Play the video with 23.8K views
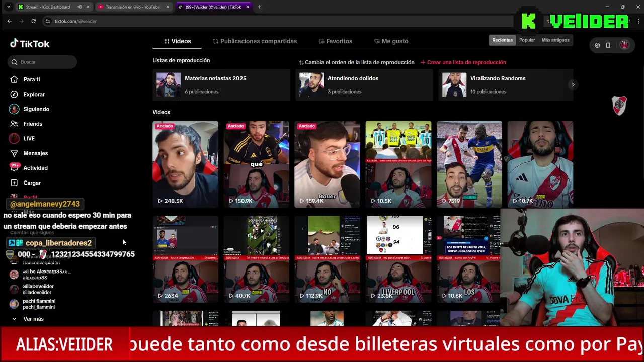 point(398,259)
